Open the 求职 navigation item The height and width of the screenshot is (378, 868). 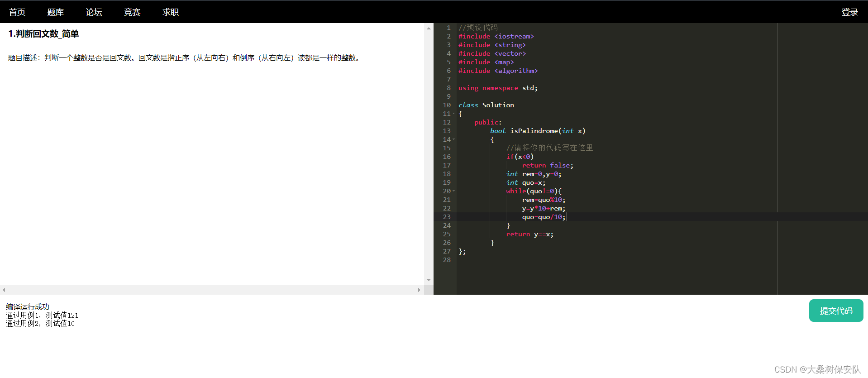coord(171,12)
